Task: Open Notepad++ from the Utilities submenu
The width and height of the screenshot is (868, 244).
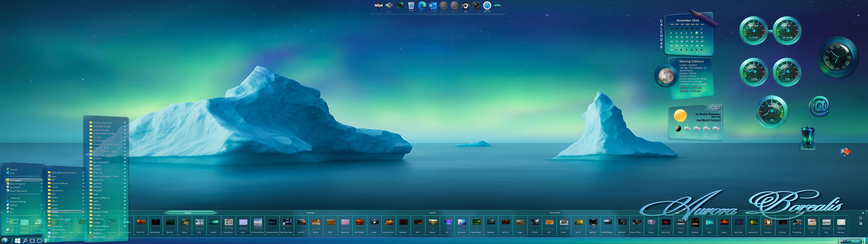Action: tap(98, 233)
